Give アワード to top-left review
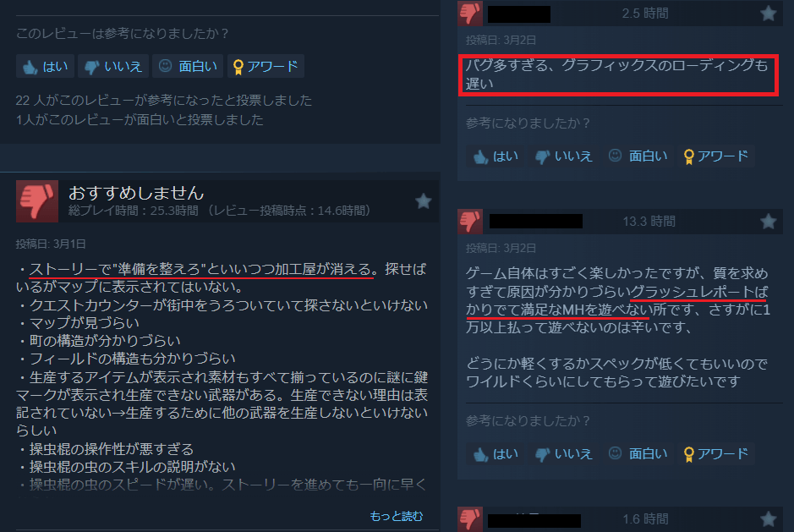The height and width of the screenshot is (532, 794). click(266, 66)
